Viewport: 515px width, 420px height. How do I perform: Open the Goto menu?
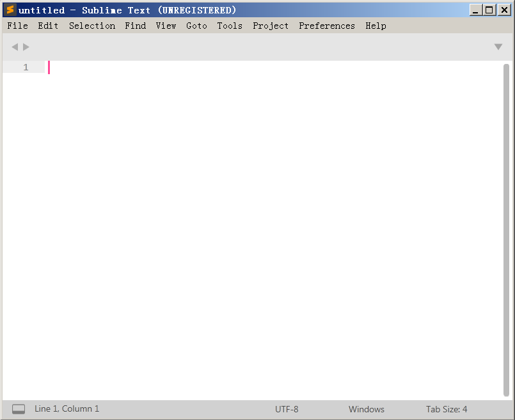(x=196, y=26)
